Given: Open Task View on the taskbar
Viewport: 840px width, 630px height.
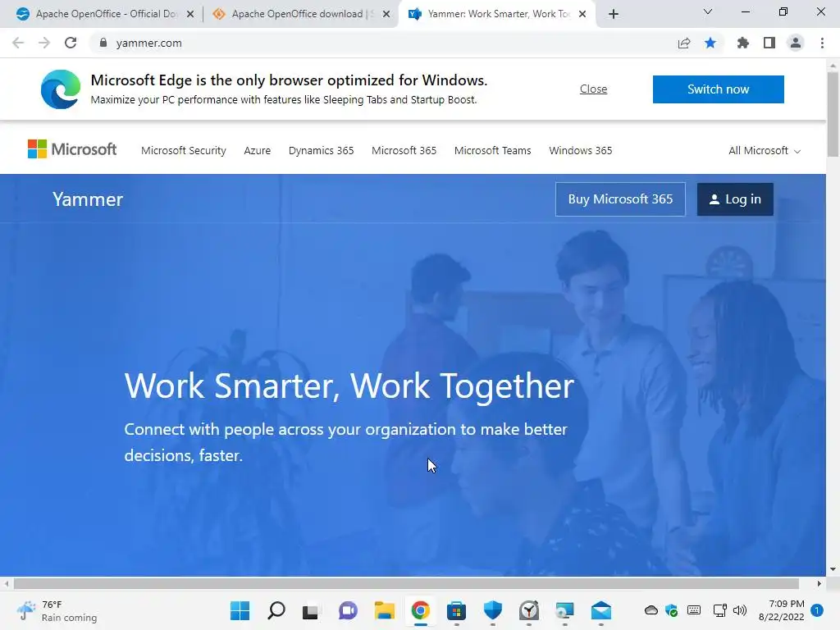Looking at the screenshot, I should pos(311,611).
